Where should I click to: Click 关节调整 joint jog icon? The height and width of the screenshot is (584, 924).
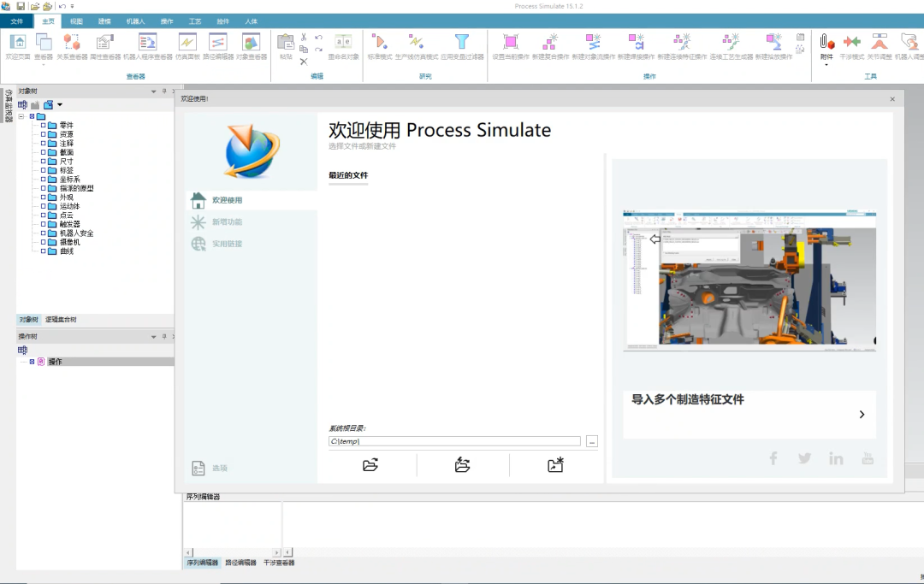[880, 46]
